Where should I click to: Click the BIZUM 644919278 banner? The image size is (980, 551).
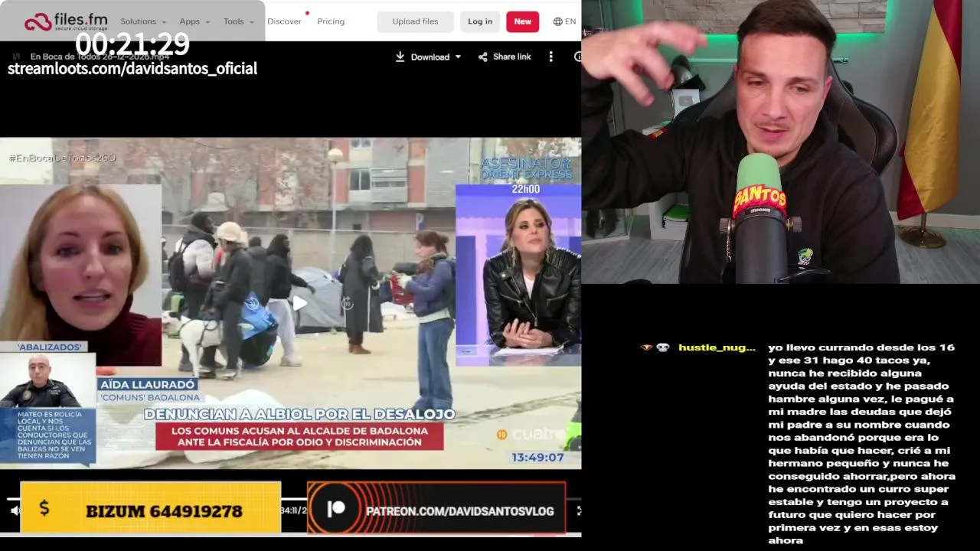pos(151,507)
